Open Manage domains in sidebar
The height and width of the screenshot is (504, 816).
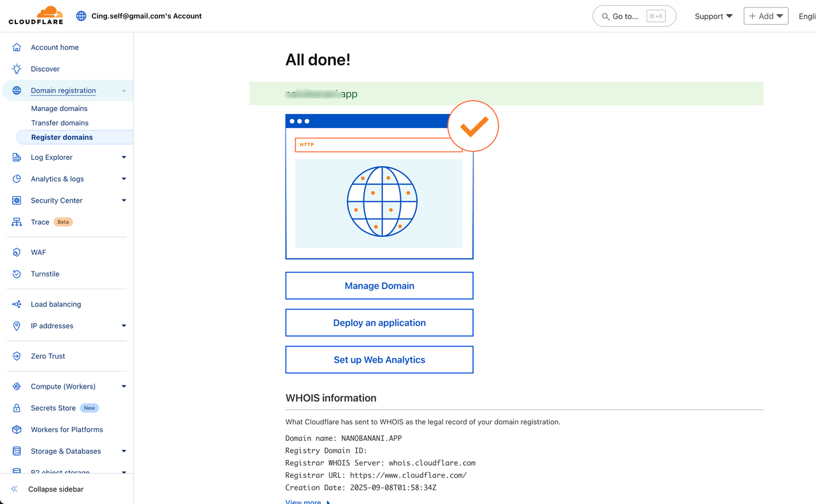[x=59, y=108]
